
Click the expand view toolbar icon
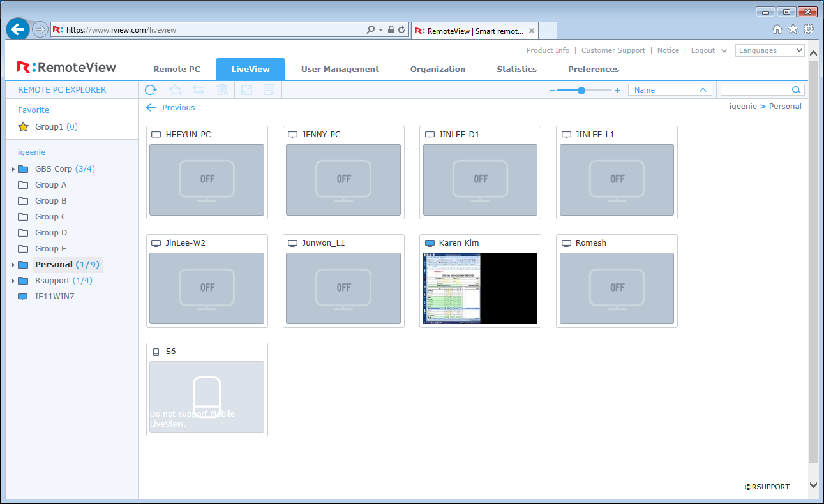(246, 90)
